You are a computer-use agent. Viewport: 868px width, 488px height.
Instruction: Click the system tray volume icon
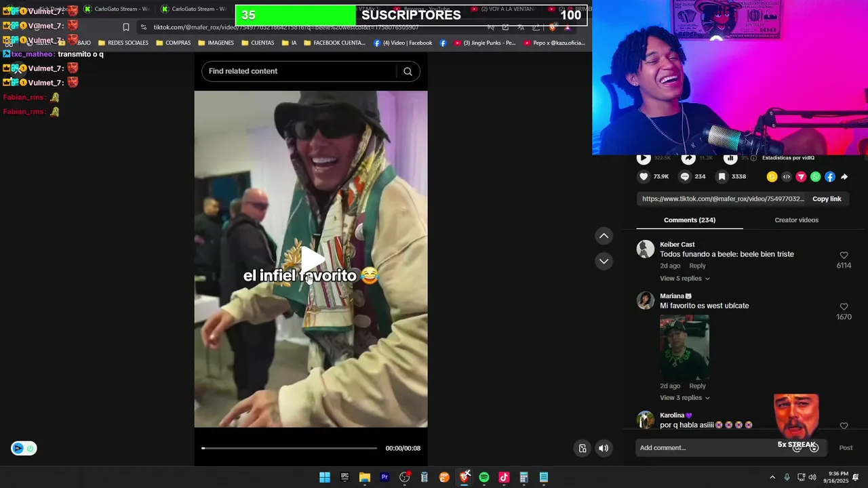tap(812, 477)
